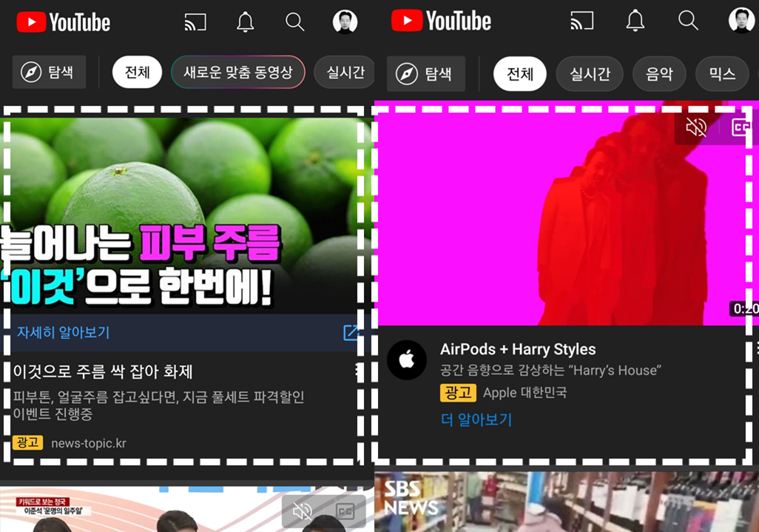Open more options for wrinkle ad
This screenshot has width=759, height=532.
(359, 371)
